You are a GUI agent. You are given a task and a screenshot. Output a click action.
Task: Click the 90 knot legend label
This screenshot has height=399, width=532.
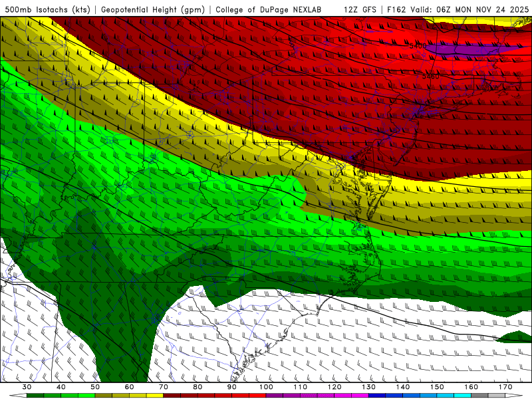[x=232, y=387]
